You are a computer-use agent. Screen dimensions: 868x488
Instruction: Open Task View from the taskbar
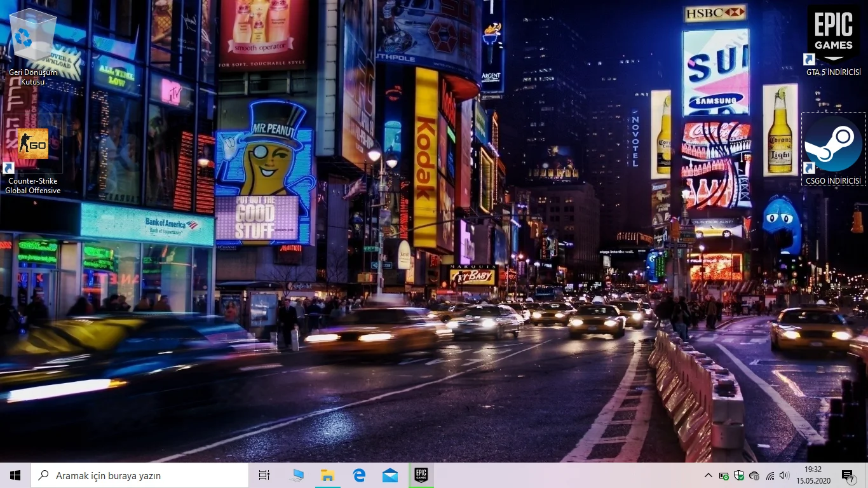coord(264,475)
